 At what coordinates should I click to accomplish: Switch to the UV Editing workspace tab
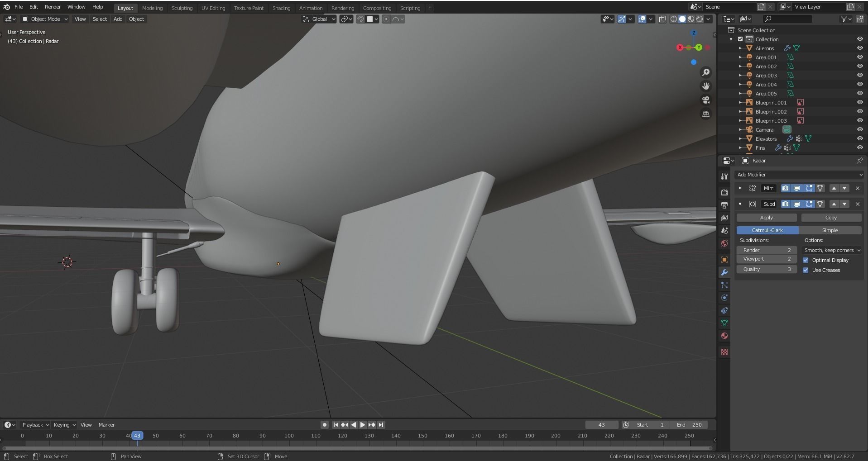coord(213,8)
